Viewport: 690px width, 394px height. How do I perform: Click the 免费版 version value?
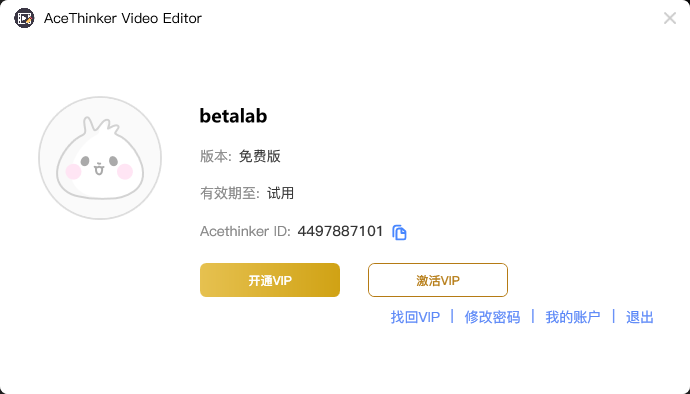259,156
